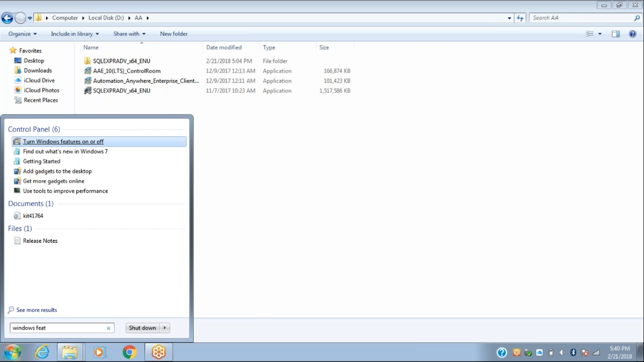Open the address bar history dropdown
The image size is (644, 362).
[509, 18]
